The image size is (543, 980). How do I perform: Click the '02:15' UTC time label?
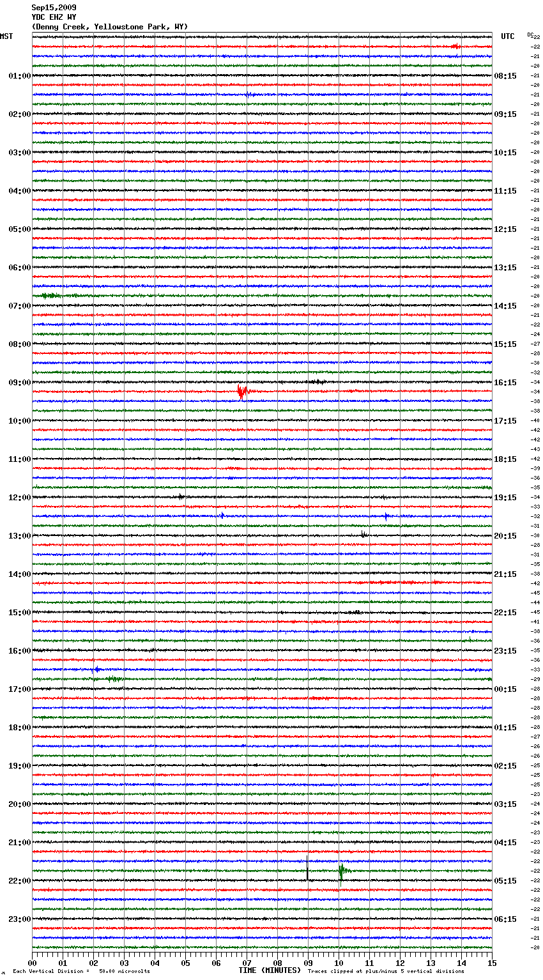click(x=505, y=766)
